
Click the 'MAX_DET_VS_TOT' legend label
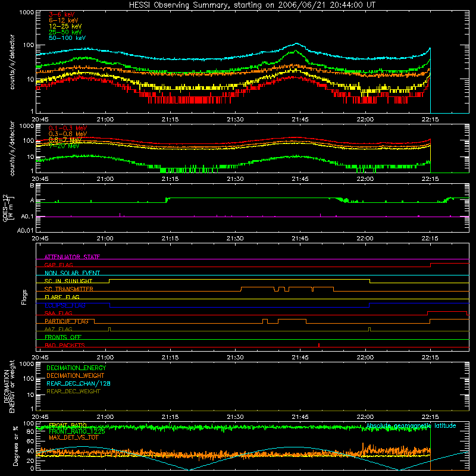click(73, 437)
